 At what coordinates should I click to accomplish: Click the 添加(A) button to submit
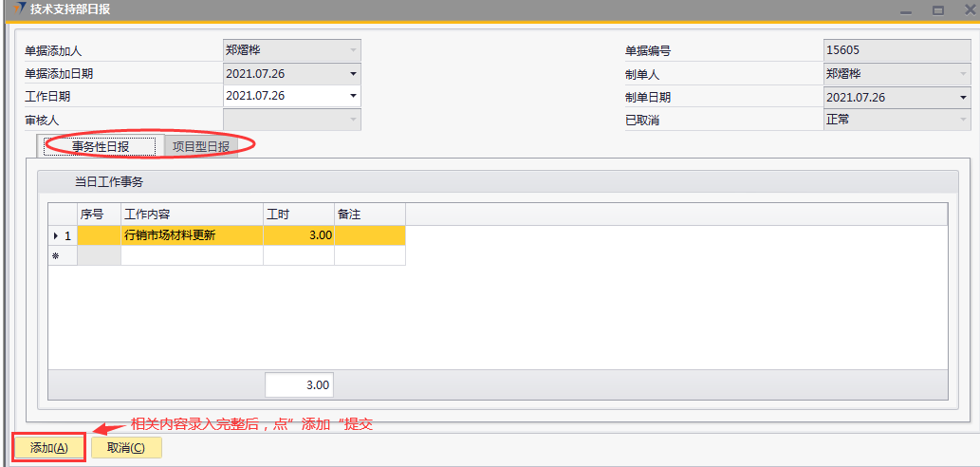[x=49, y=448]
